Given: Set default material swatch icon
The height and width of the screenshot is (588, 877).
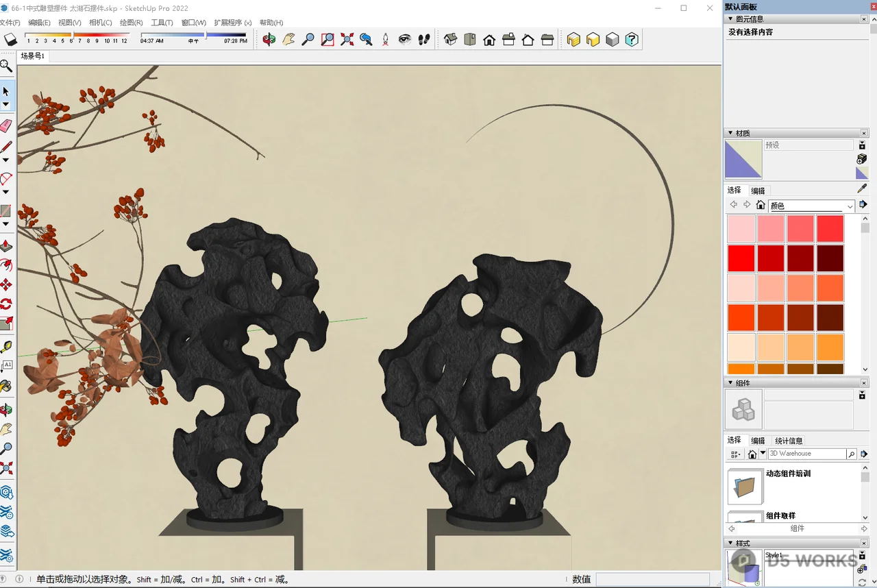Looking at the screenshot, I should 862,173.
